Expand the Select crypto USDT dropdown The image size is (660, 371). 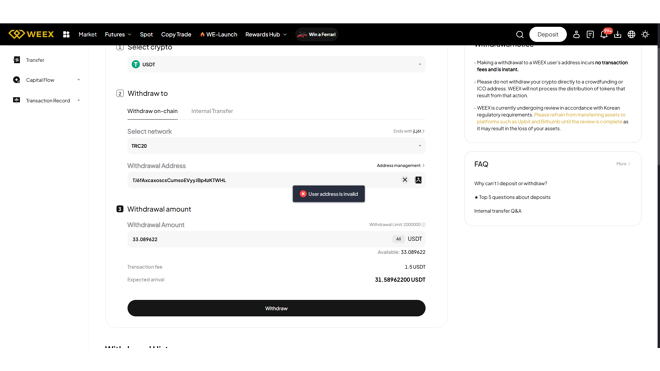(276, 64)
